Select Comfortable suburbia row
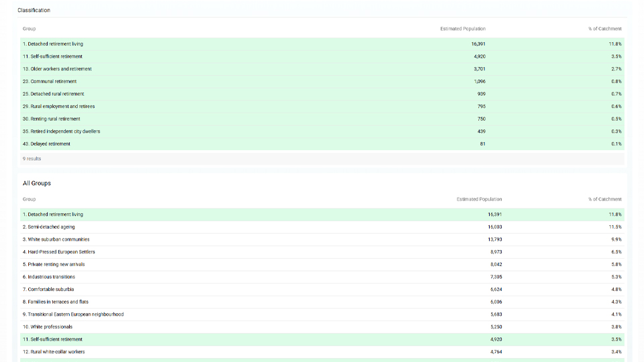 pos(48,290)
